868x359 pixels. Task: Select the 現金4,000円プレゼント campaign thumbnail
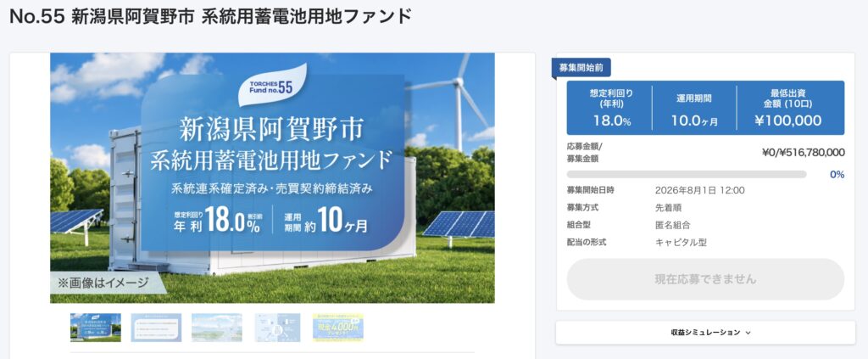337,328
